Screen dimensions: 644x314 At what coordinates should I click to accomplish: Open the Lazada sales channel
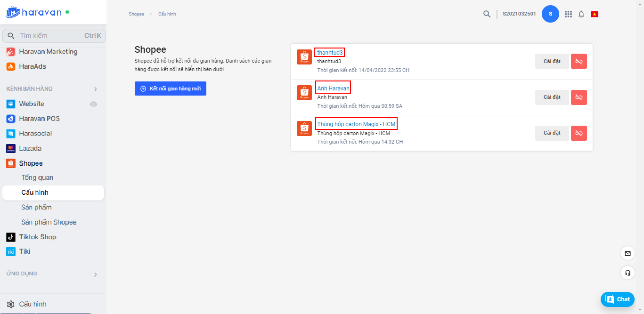click(x=30, y=148)
